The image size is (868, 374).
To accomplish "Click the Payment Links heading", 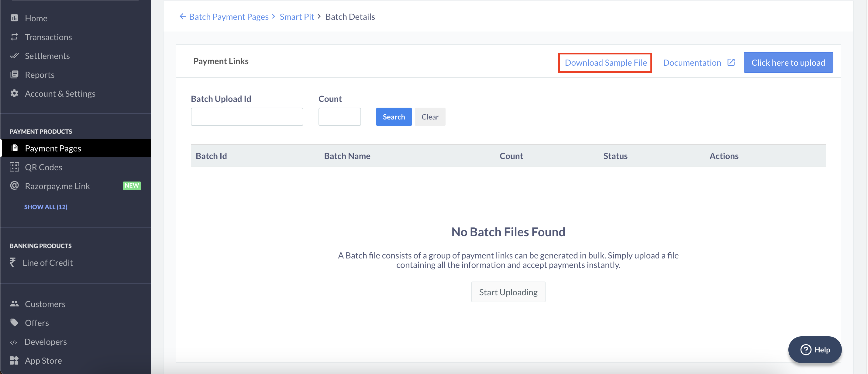I will click(x=221, y=61).
